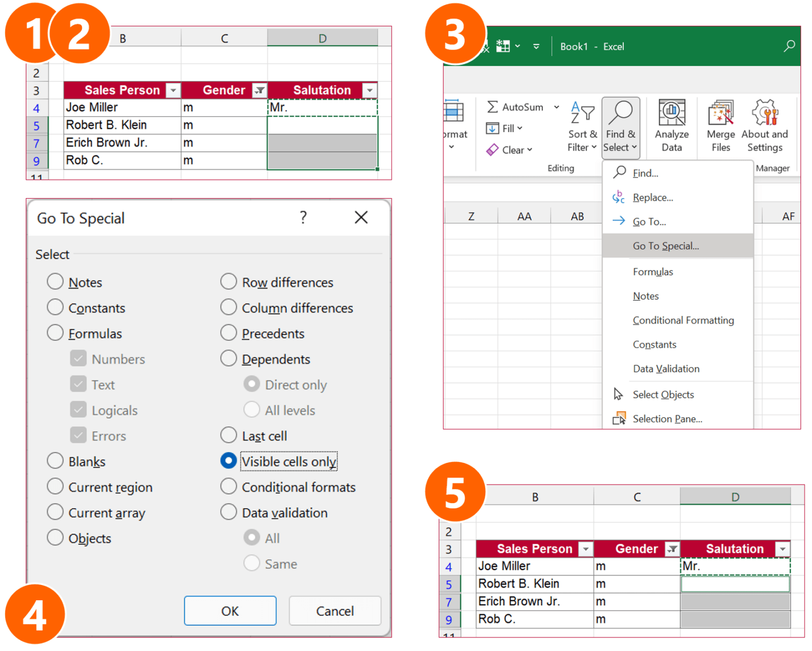Click the help question mark in Go To Special
Image resolution: width=812 pixels, height=651 pixels.
coord(303,217)
